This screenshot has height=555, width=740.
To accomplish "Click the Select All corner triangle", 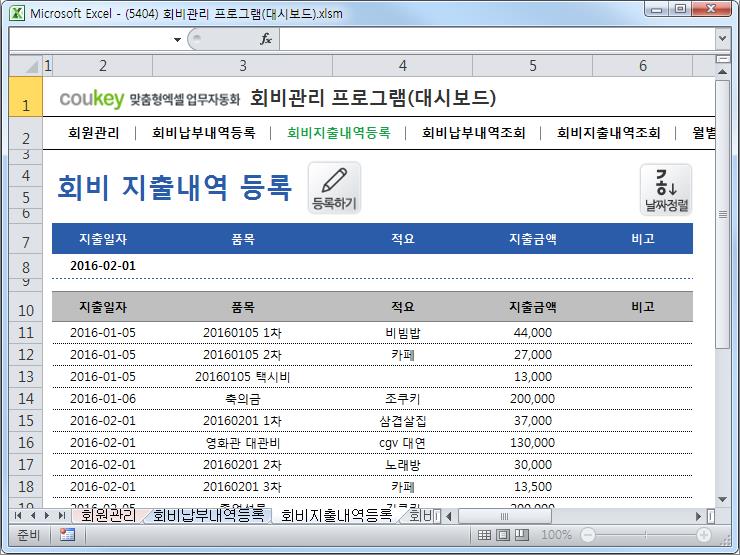I will click(26, 66).
